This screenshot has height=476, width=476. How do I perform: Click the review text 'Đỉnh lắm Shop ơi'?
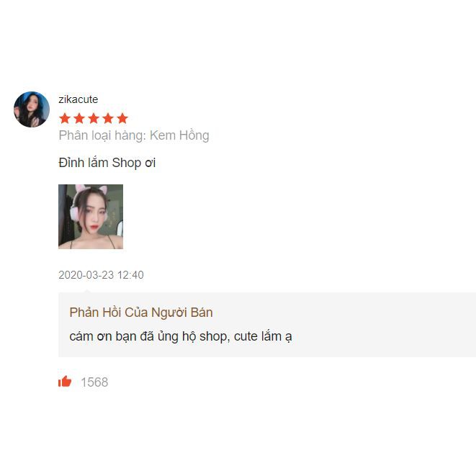click(x=107, y=163)
